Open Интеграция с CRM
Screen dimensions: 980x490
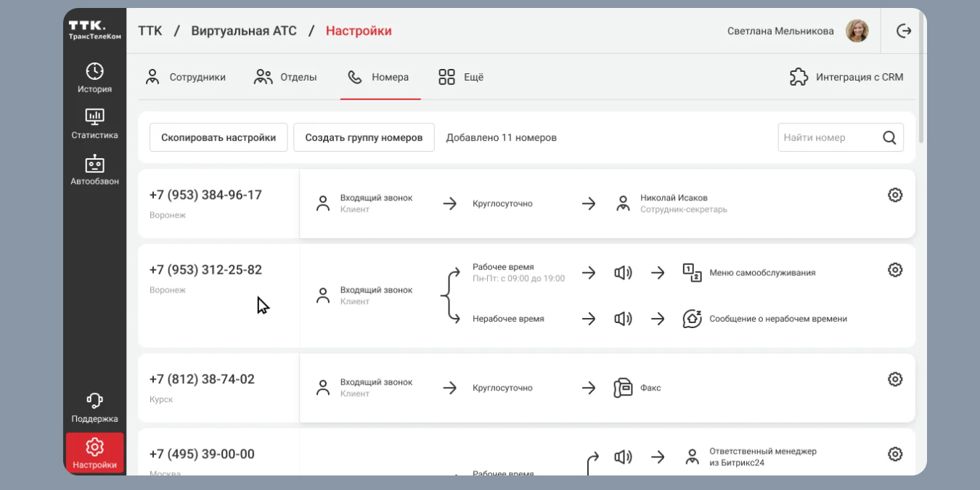846,77
